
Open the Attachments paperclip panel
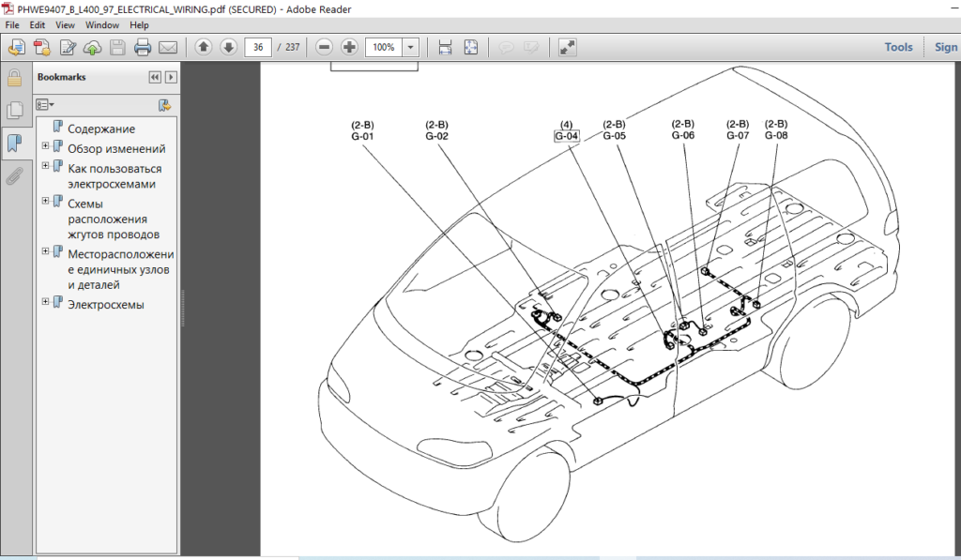[x=15, y=176]
